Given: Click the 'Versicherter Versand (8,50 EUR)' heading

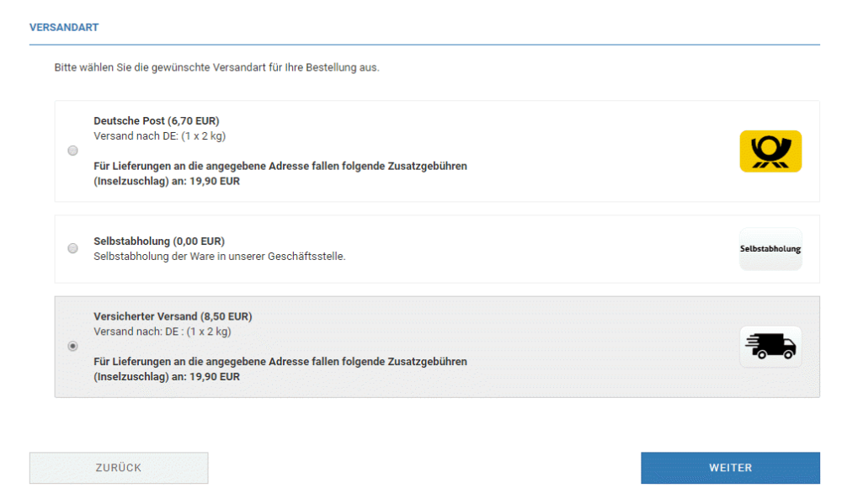Looking at the screenshot, I should coord(173,316).
